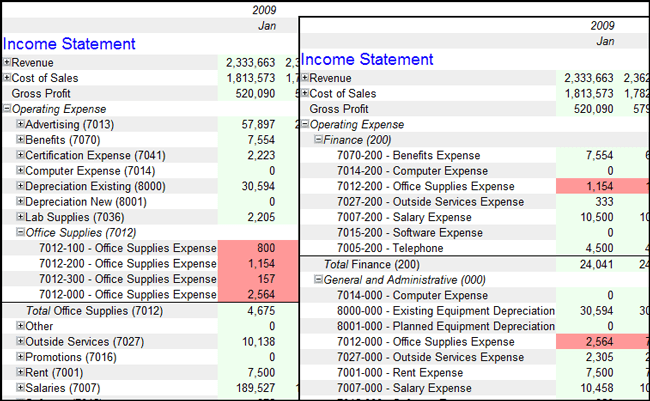This screenshot has height=401, width=650.
Task: Expand Certification Expense (7041) row
Action: tap(20, 155)
